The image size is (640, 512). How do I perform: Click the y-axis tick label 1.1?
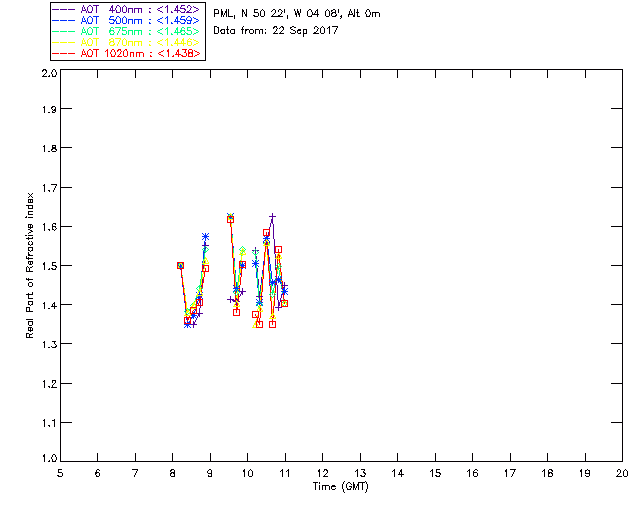coord(49,423)
